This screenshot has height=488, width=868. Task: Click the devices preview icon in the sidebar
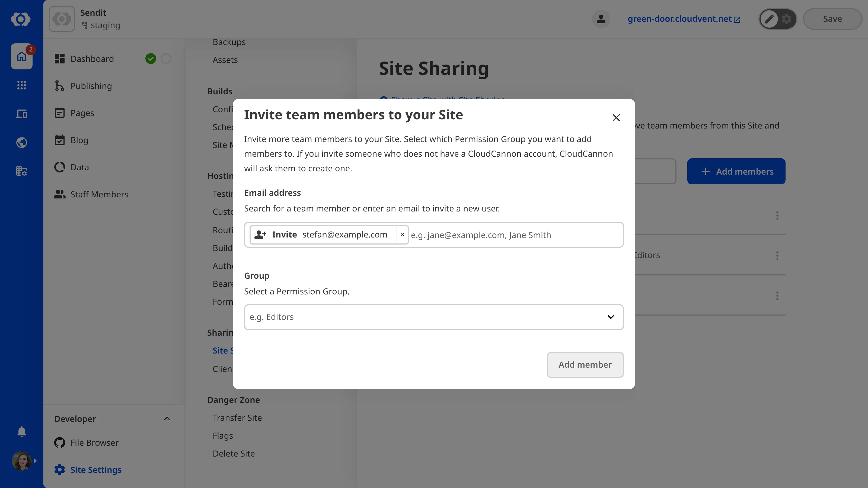[22, 114]
